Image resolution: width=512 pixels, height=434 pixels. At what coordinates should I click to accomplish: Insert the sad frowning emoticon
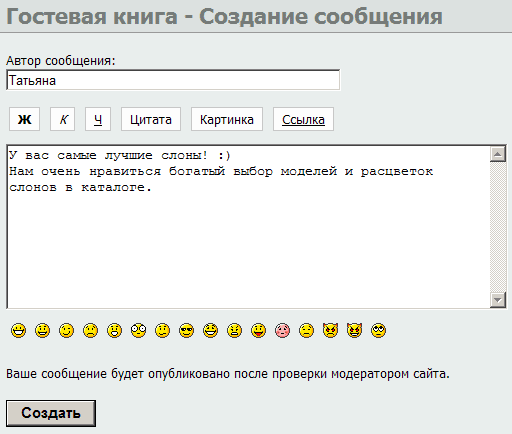coord(90,331)
